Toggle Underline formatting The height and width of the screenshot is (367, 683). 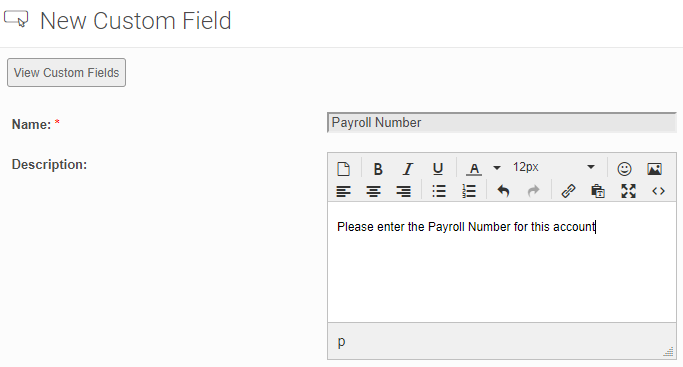(438, 168)
